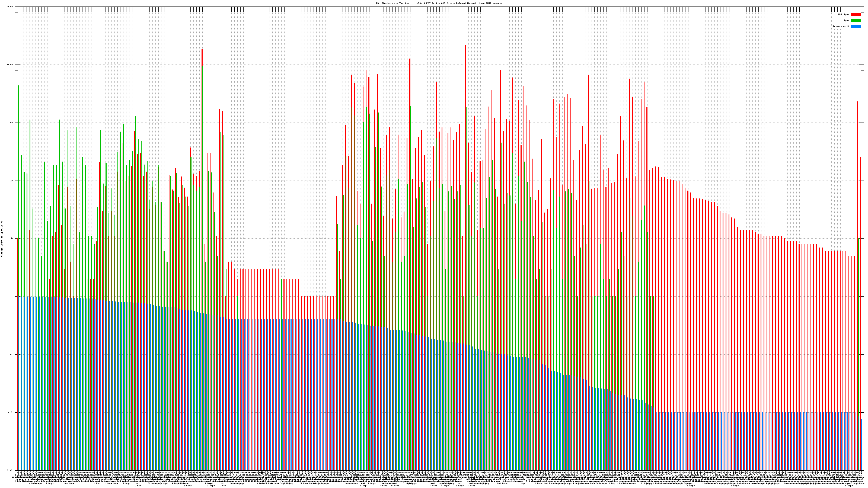Click the 0.1 y-axis tick label

coord(12,354)
